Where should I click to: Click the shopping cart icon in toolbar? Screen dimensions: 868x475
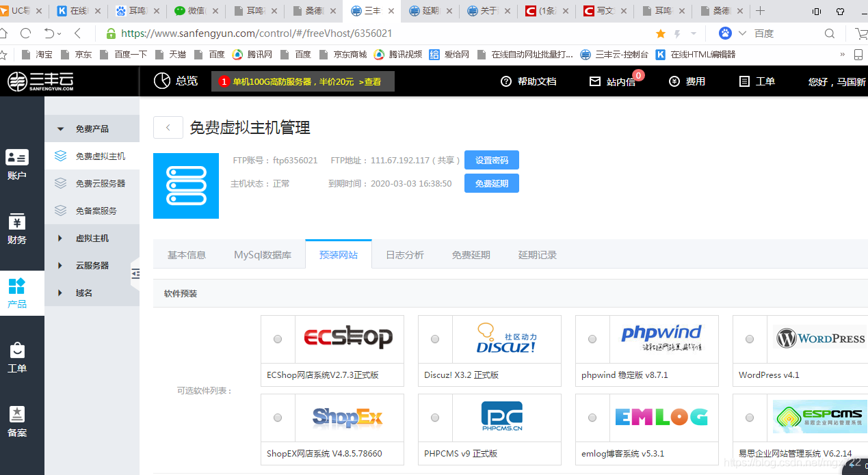[x=861, y=33]
